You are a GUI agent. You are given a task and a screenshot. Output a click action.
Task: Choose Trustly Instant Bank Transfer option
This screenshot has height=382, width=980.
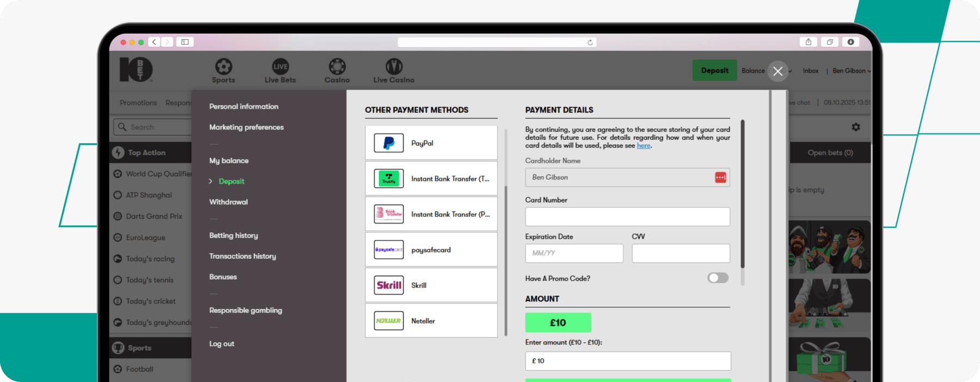pos(431,178)
